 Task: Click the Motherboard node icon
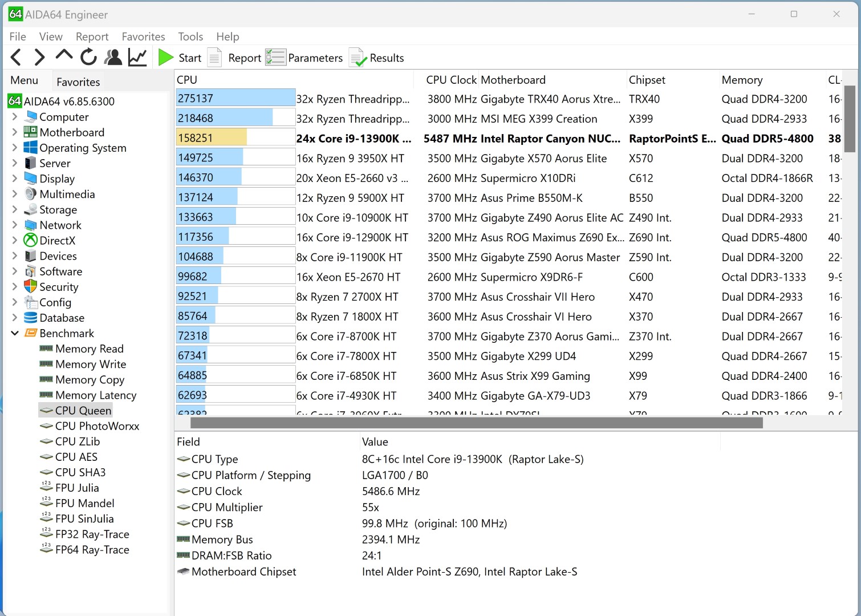tap(31, 132)
